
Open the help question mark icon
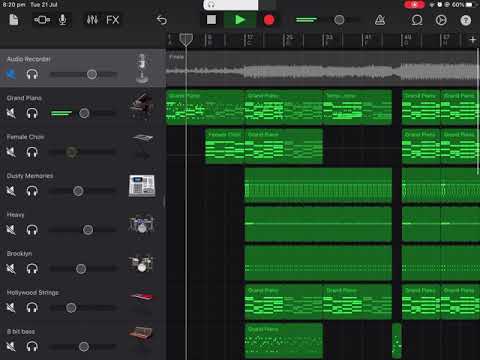(466, 20)
